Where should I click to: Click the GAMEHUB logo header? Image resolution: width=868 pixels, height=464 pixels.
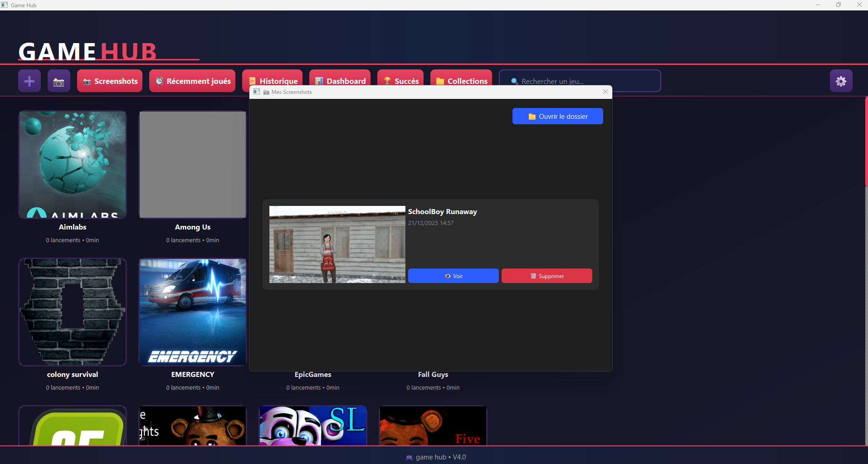[x=88, y=51]
